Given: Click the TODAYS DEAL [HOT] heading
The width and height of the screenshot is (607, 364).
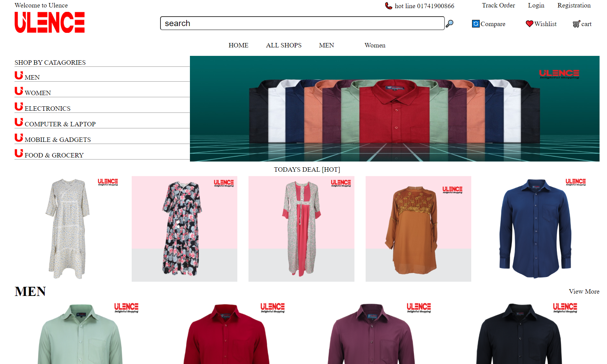Looking at the screenshot, I should pyautogui.click(x=307, y=170).
